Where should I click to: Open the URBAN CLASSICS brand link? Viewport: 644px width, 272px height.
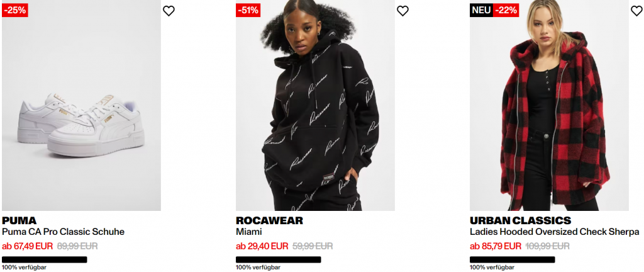520,220
